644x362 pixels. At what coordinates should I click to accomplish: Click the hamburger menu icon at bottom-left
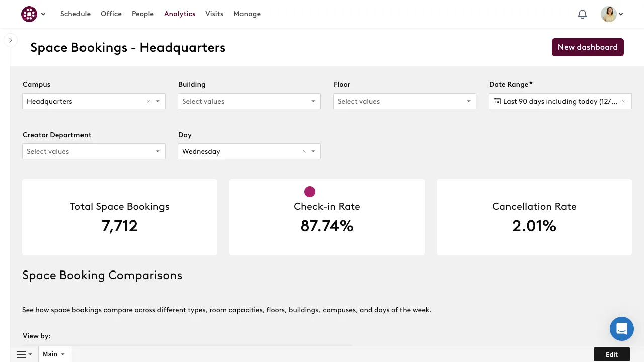(x=20, y=354)
